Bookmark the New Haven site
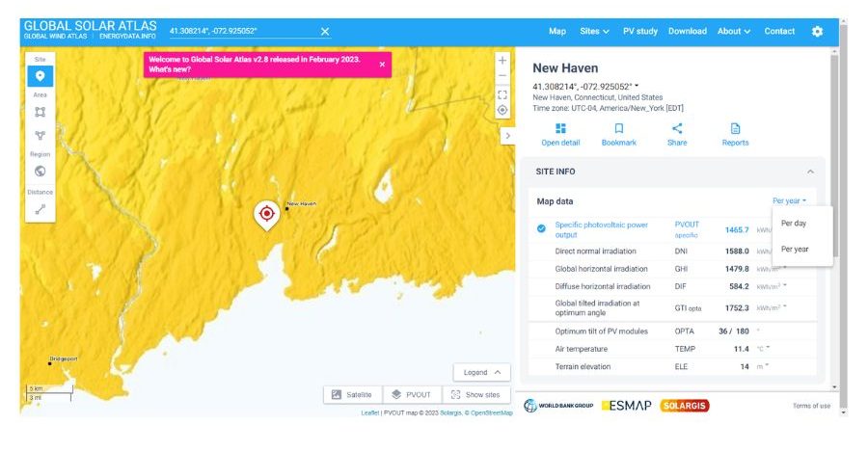This screenshot has height=451, width=868. point(619,129)
